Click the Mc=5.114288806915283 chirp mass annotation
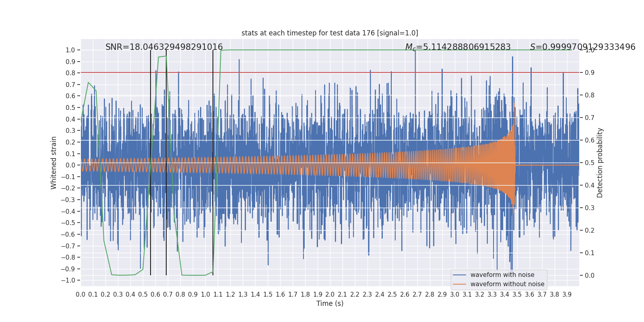Screen dimensions: 644x322 pos(458,47)
